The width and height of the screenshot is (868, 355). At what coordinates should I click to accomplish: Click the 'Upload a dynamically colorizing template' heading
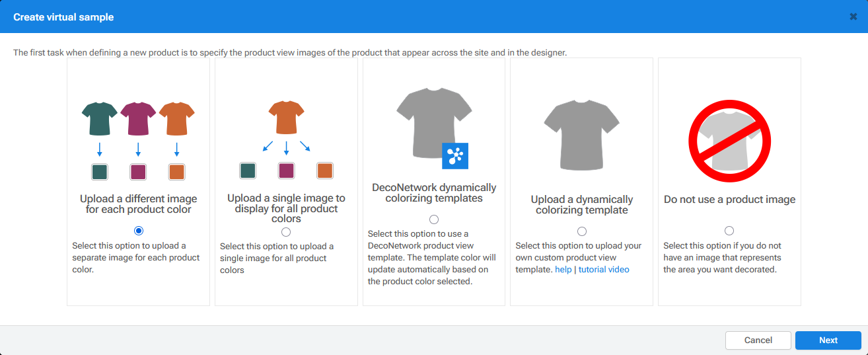coord(582,205)
